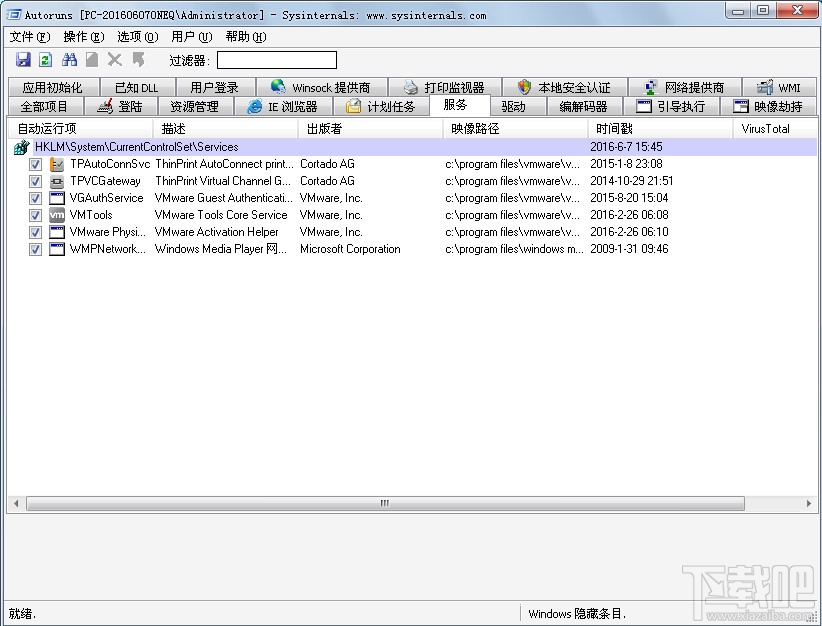The height and width of the screenshot is (626, 822).
Task: Uncheck the TPVCGateway checkbox
Action: point(35,181)
